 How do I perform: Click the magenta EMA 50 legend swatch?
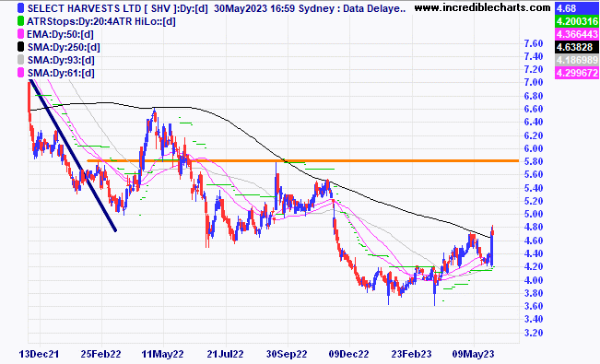[20, 34]
